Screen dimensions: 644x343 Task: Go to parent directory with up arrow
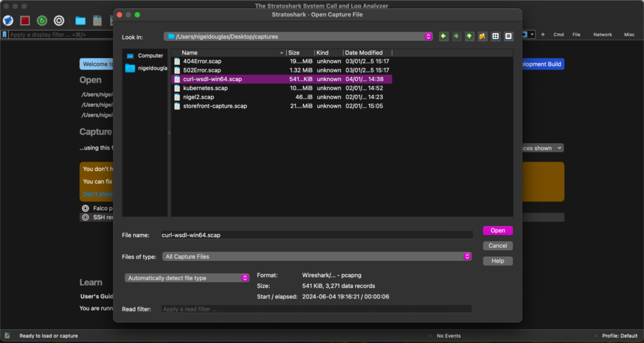point(470,36)
